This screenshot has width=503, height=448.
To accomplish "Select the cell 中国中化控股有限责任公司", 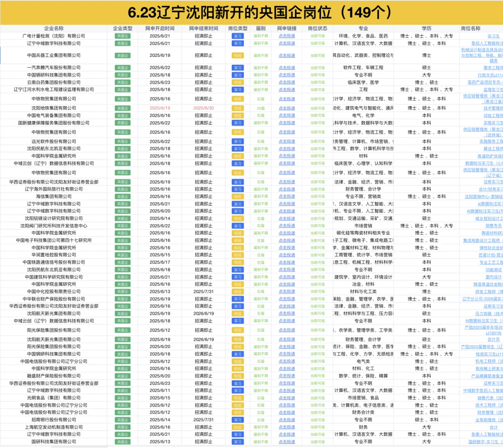I will tap(54, 292).
